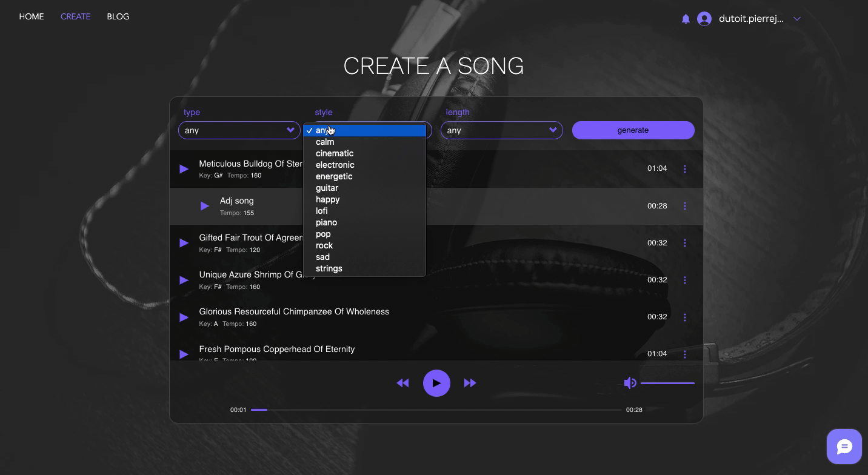Choose 'any' in style list

pyautogui.click(x=365, y=130)
